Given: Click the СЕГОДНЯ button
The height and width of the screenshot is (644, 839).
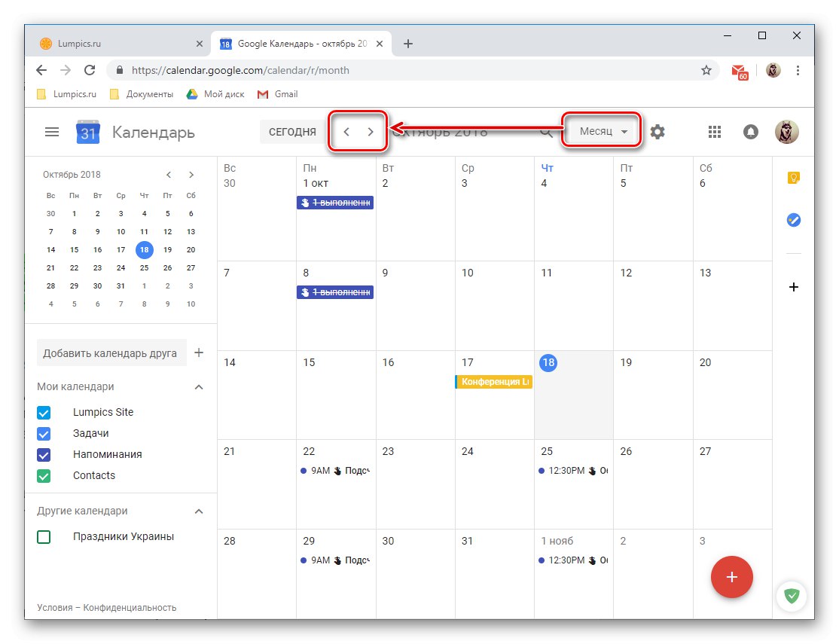Looking at the screenshot, I should point(291,131).
